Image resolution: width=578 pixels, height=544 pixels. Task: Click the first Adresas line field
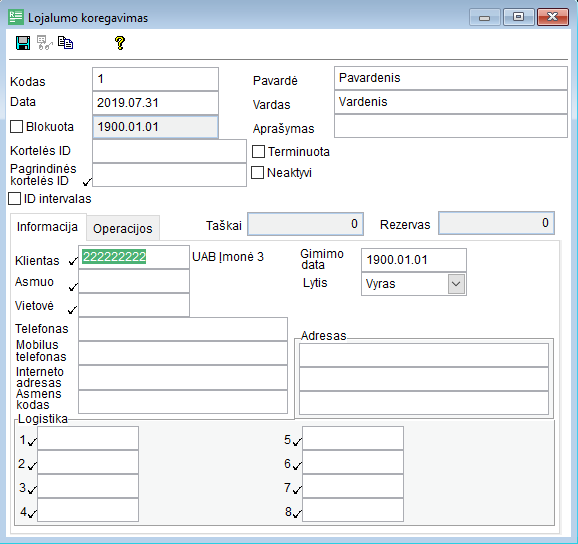424,355
